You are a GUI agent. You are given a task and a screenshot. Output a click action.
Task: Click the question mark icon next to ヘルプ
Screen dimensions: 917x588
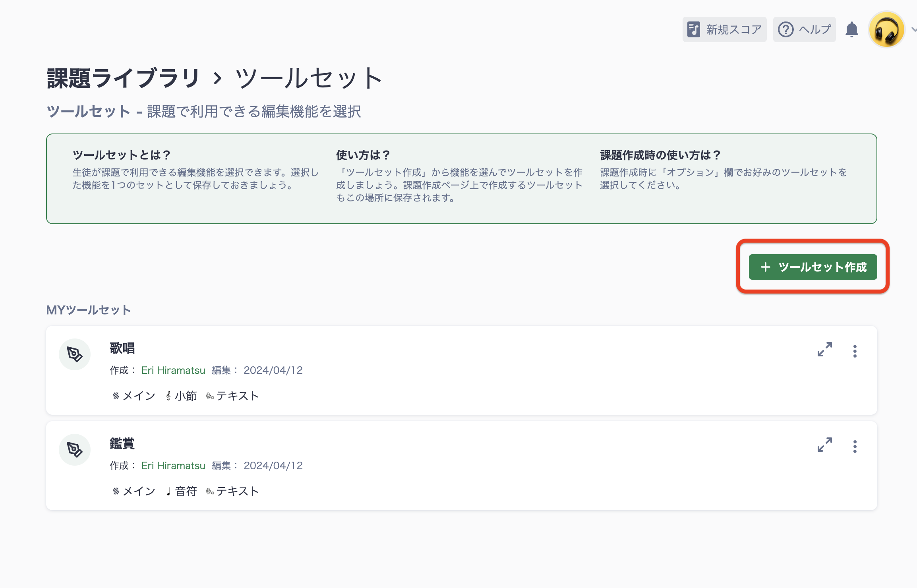[x=787, y=29]
